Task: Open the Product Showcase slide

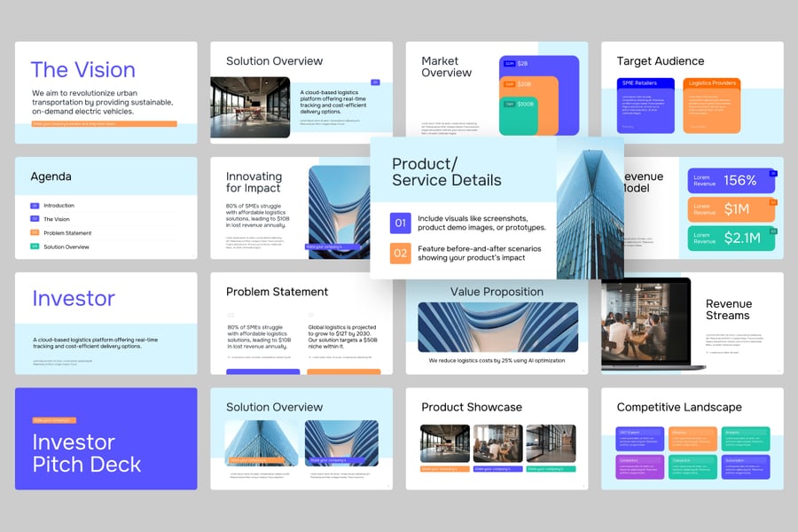Action: tap(497, 438)
